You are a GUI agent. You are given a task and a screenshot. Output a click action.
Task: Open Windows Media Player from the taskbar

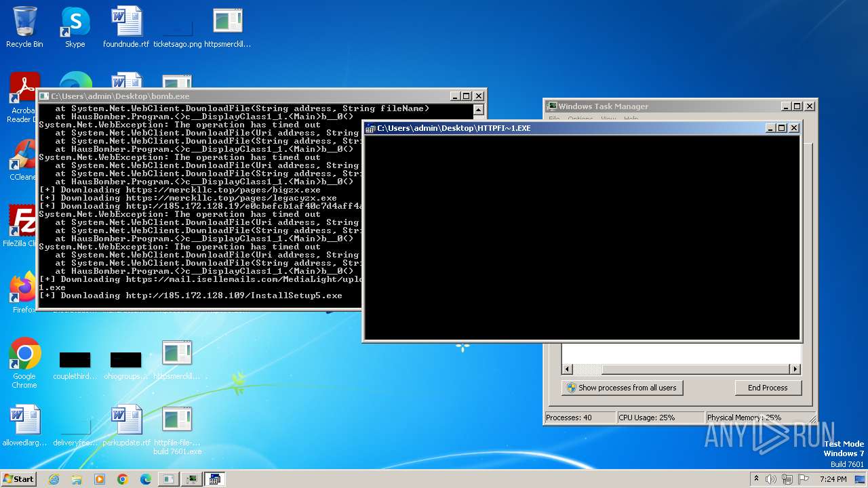click(100, 479)
